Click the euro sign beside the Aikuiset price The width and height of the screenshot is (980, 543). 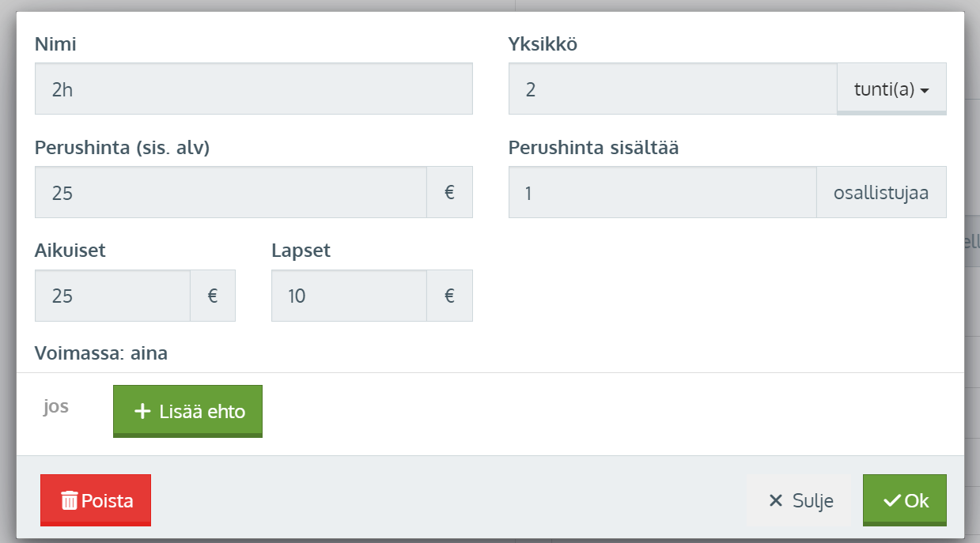(213, 296)
